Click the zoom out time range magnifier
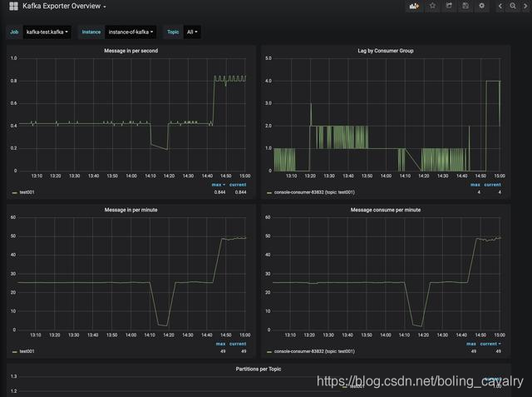The width and height of the screenshot is (532, 397). pos(513,6)
